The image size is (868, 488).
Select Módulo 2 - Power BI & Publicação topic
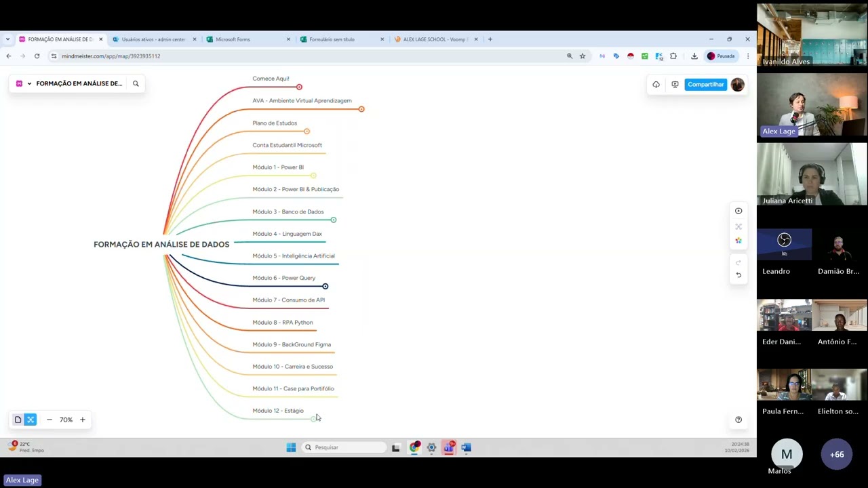[x=296, y=189]
